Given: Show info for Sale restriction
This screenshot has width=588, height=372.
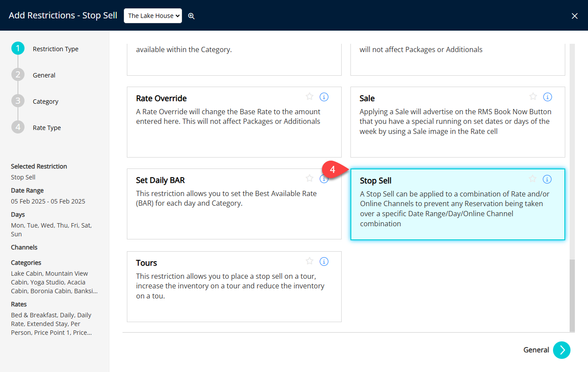Looking at the screenshot, I should [x=547, y=97].
